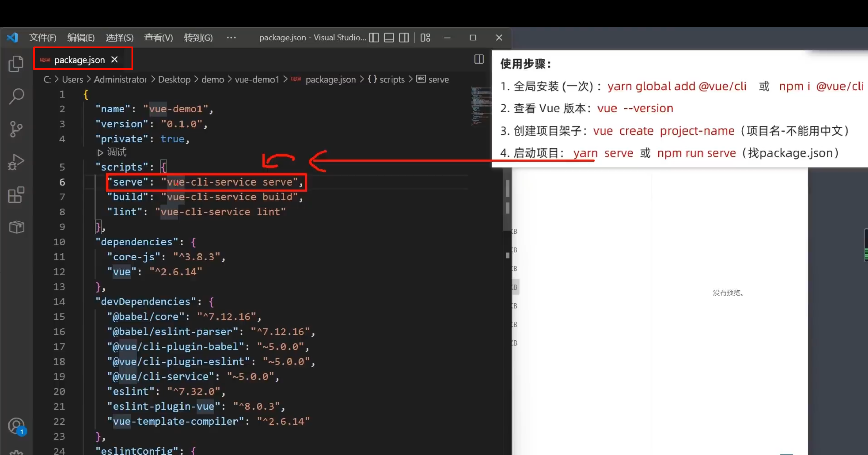868x455 pixels.
Task: Click the "name" key on line 2
Action: coord(113,109)
